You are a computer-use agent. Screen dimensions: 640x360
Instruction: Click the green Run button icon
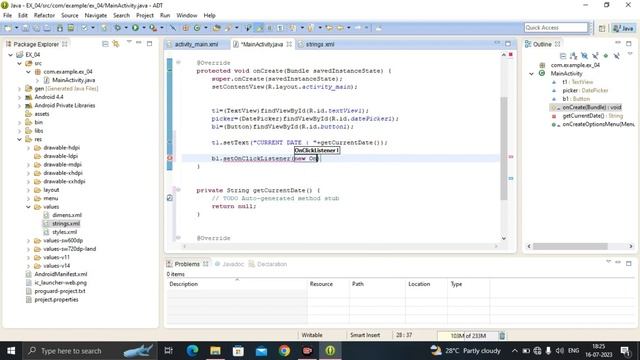pyautogui.click(x=135, y=28)
